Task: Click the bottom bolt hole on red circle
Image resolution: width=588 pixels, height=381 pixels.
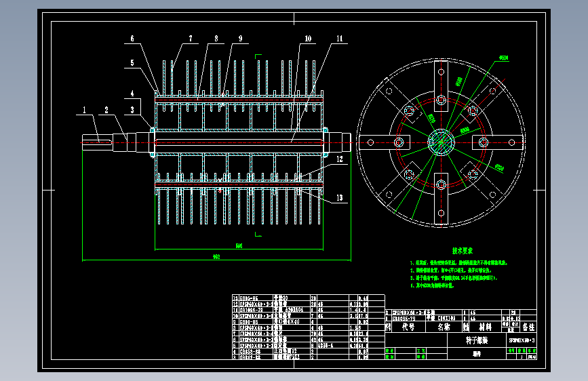Action: tap(441, 184)
